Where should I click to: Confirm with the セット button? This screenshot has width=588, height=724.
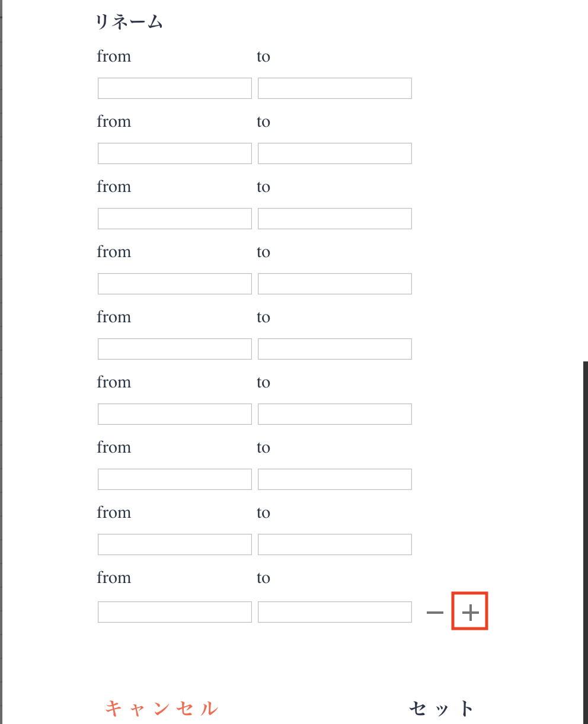(442, 708)
